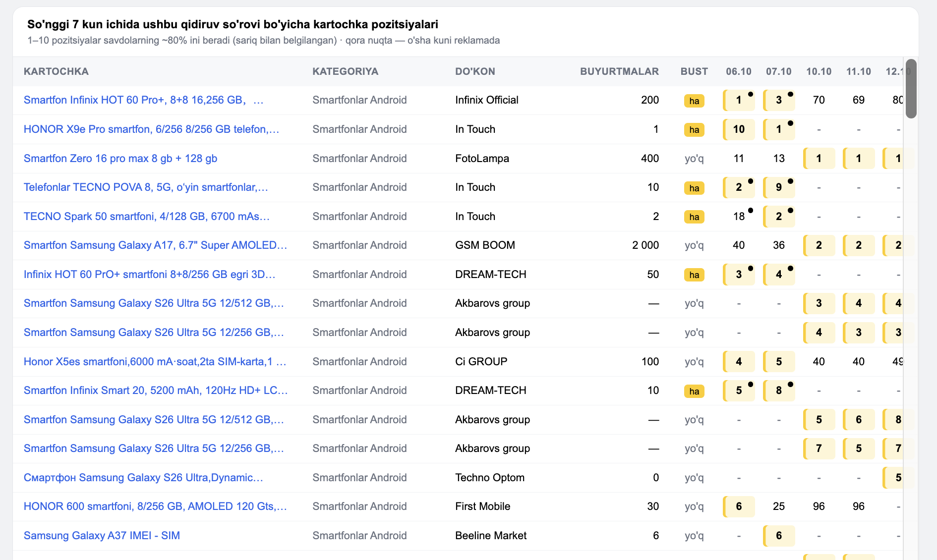The image size is (937, 560).
Task: Click position 18 in TECNO Spark 50 row
Action: (x=739, y=217)
